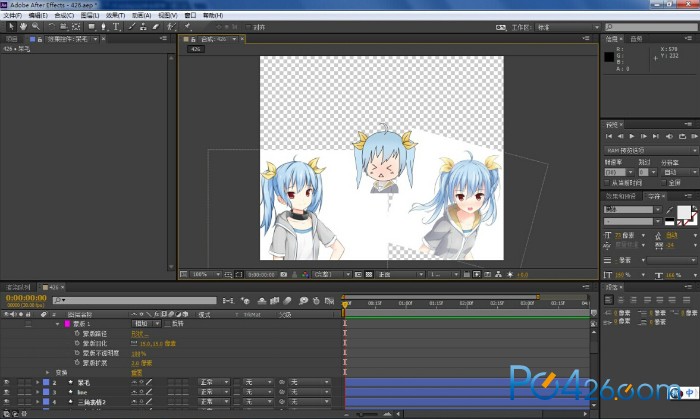The height and width of the screenshot is (419, 700).
Task: Open Layer menu
Action: tap(90, 15)
